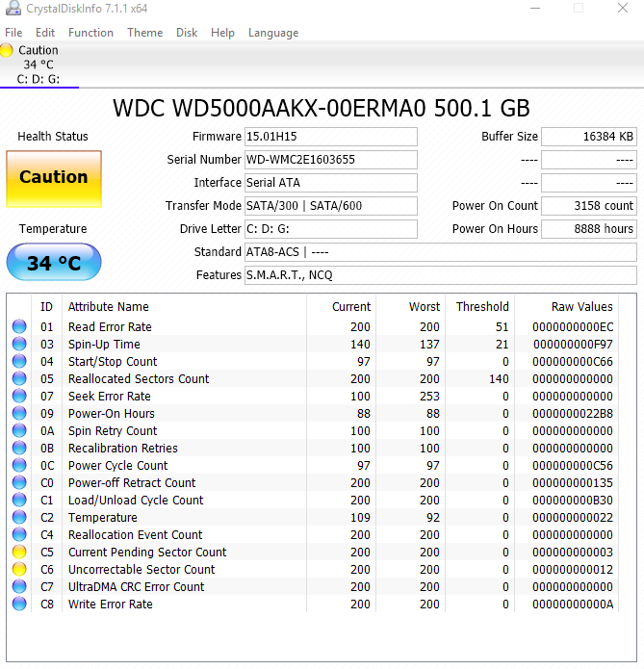Click the Firmware field 15.01H15
The width and height of the screenshot is (644, 669).
(331, 137)
